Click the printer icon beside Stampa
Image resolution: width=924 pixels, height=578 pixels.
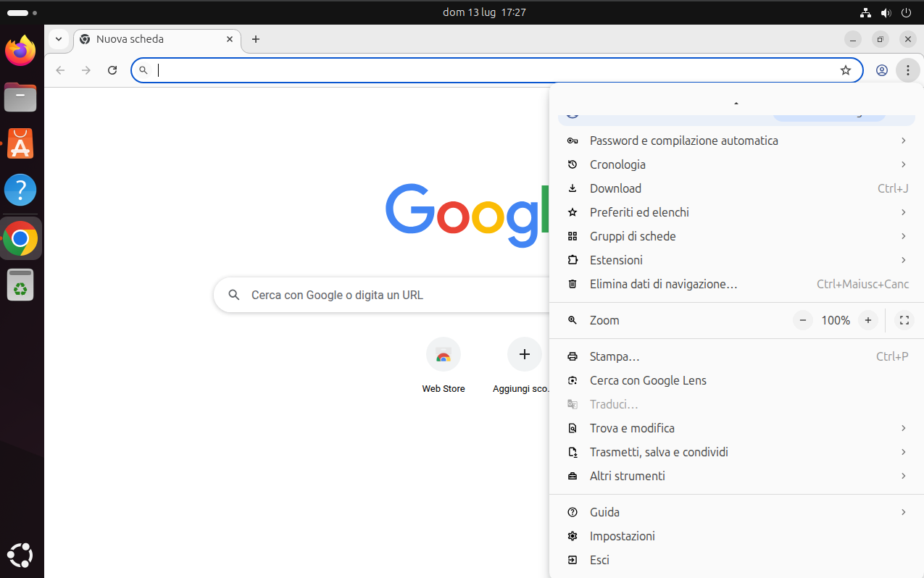pyautogui.click(x=573, y=356)
